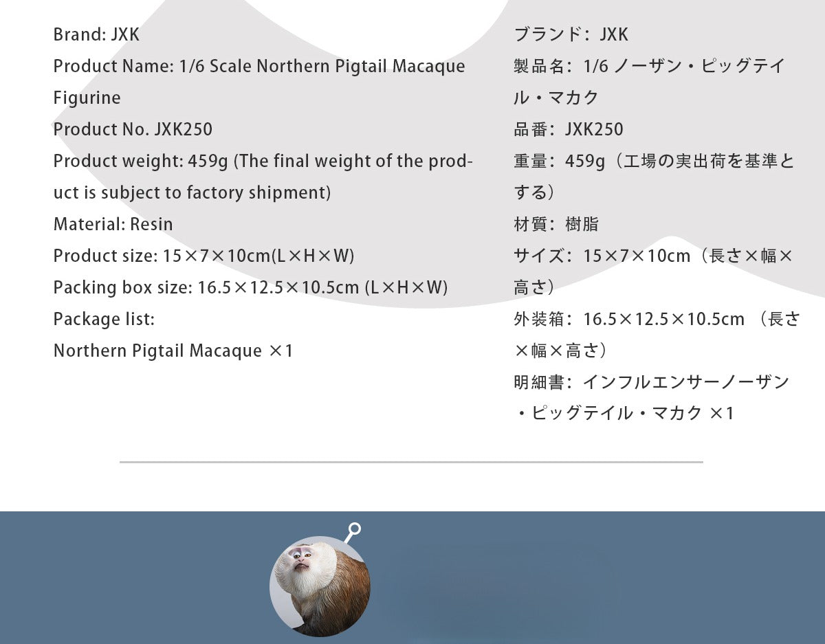Click the 'Packing box size: 16.5×12.5×10.5cm' line

click(250, 287)
